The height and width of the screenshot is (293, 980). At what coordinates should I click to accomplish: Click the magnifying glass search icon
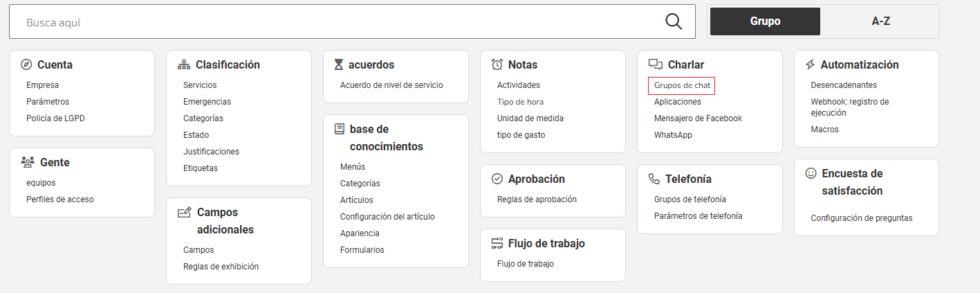coord(674,21)
